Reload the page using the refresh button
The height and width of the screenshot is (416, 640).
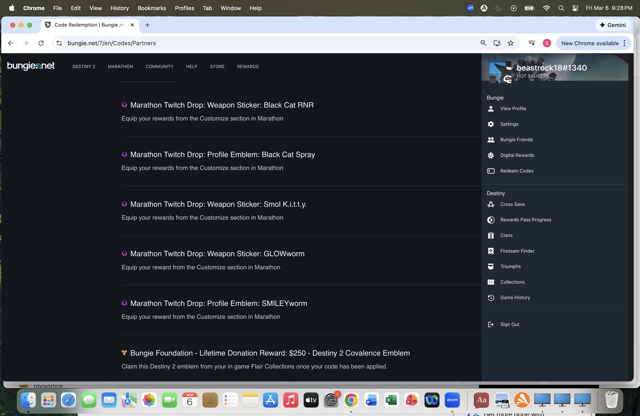click(x=41, y=43)
